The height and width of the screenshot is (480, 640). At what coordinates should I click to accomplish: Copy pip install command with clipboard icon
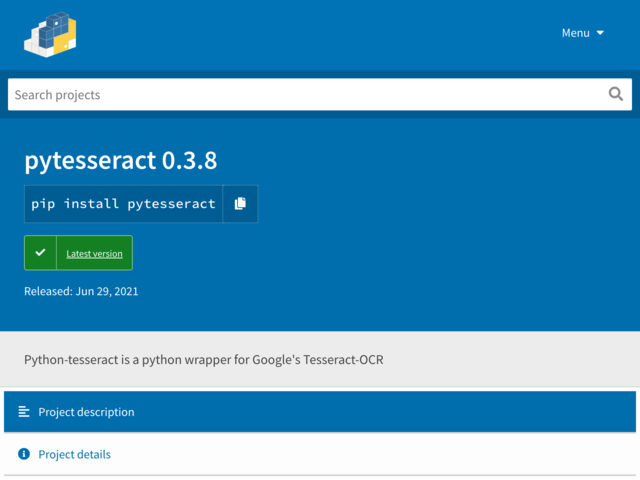[x=240, y=204]
